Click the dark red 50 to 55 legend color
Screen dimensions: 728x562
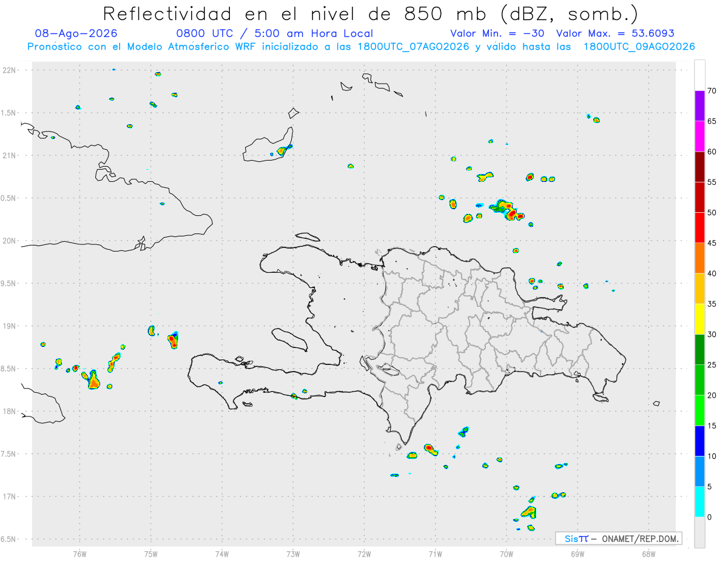pyautogui.click(x=699, y=197)
